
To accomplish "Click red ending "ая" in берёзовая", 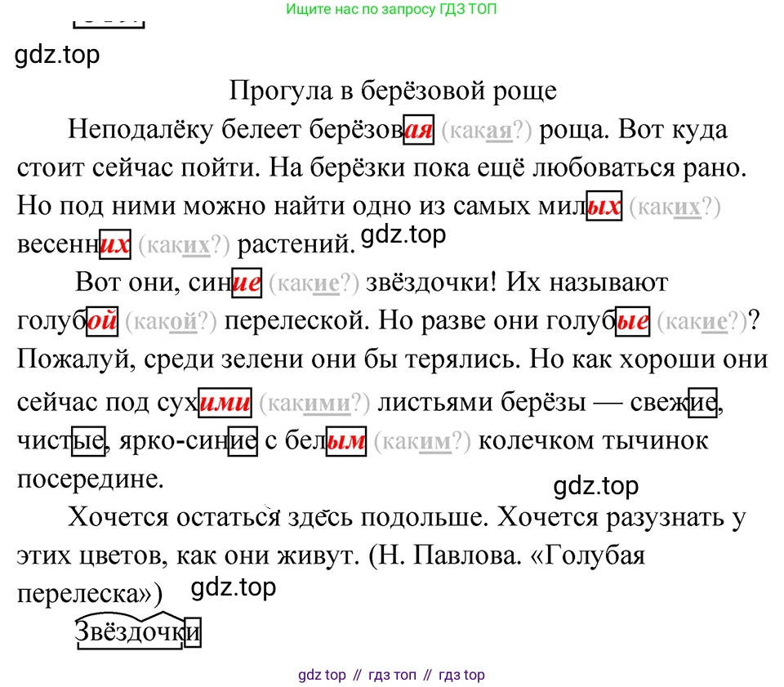I will (x=418, y=130).
